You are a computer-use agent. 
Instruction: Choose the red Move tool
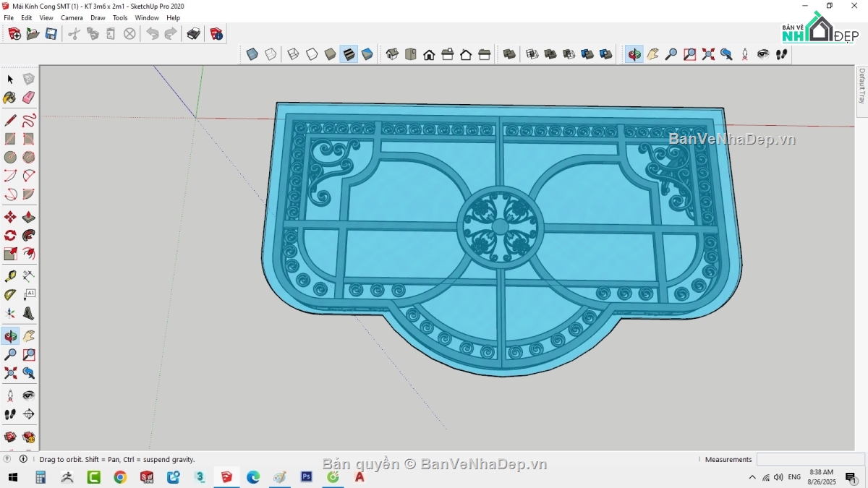click(10, 217)
